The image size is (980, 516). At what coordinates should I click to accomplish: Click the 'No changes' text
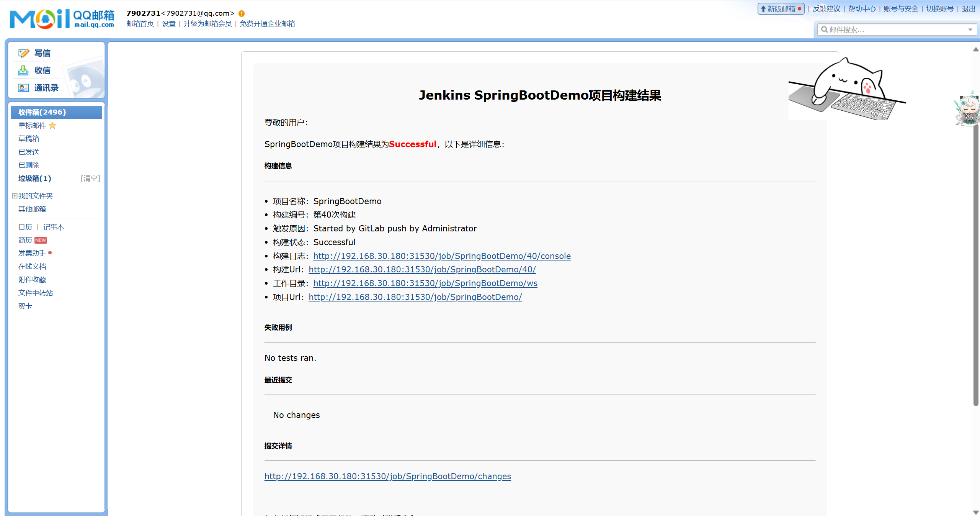(296, 415)
